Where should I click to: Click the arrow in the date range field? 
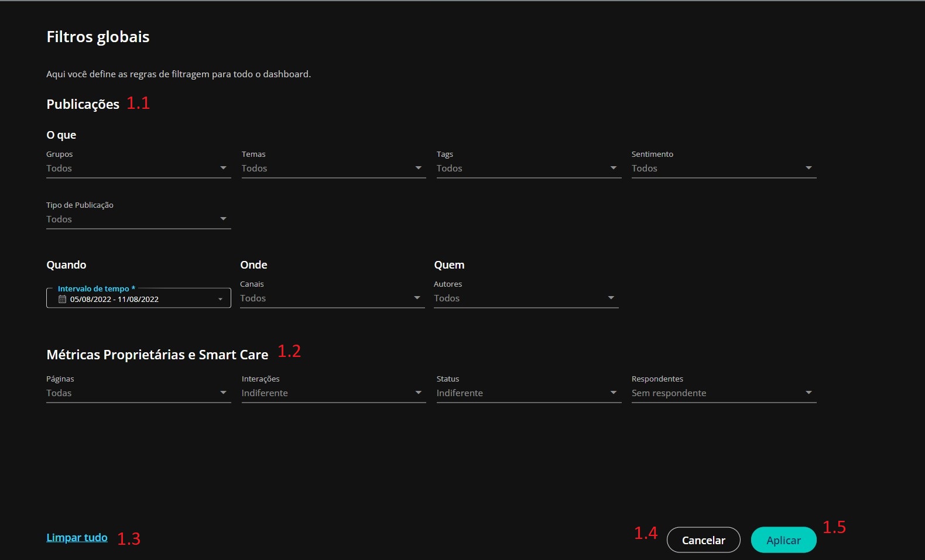click(x=221, y=299)
